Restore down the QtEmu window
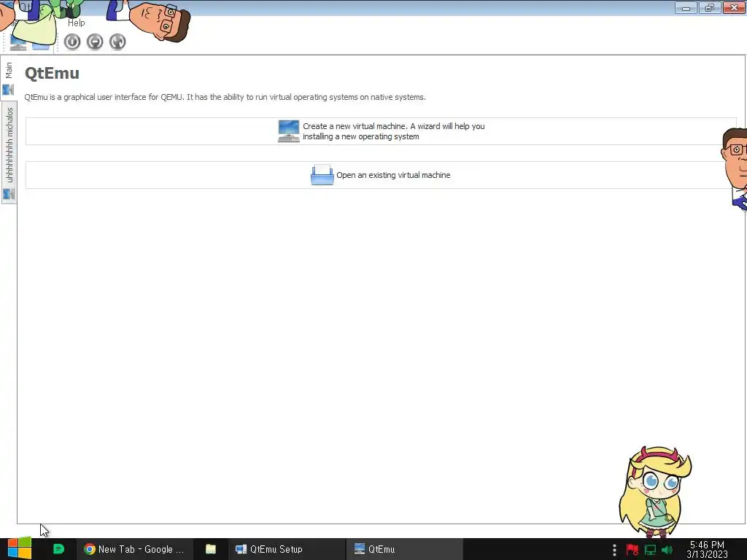Screen dimensions: 747x560 710,8
